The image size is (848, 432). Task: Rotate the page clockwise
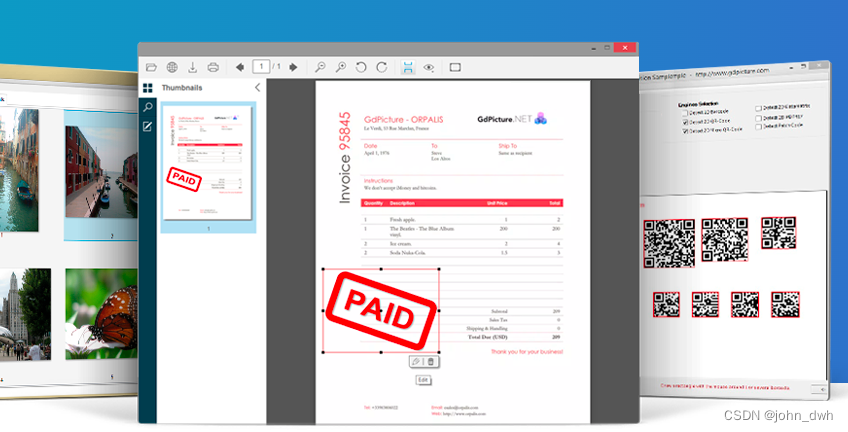(381, 67)
